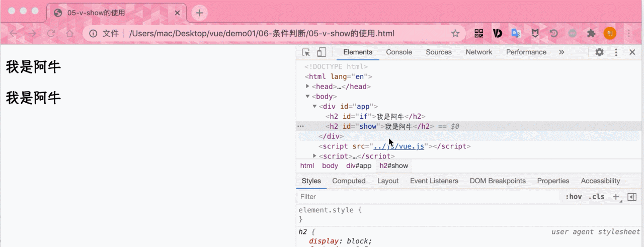644x247 pixels.
Task: Select the h2 id="show" DOM row
Action: click(x=469, y=126)
